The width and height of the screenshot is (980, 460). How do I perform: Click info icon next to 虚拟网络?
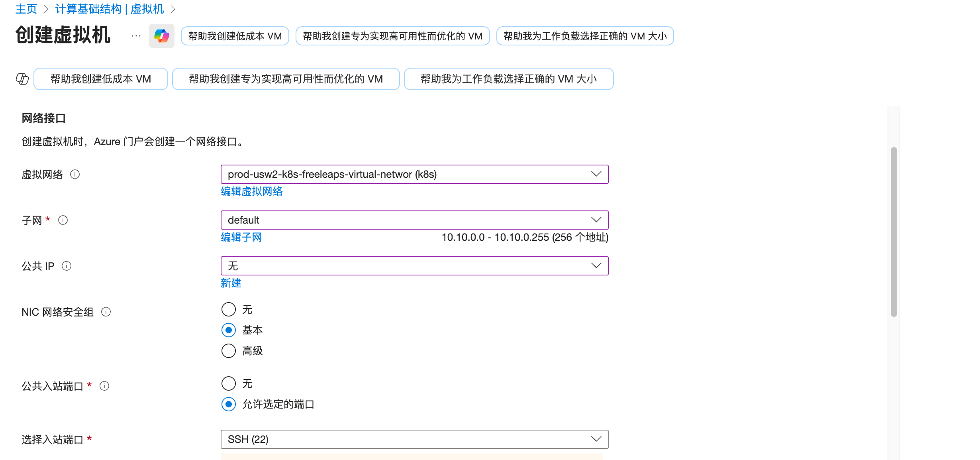point(75,175)
